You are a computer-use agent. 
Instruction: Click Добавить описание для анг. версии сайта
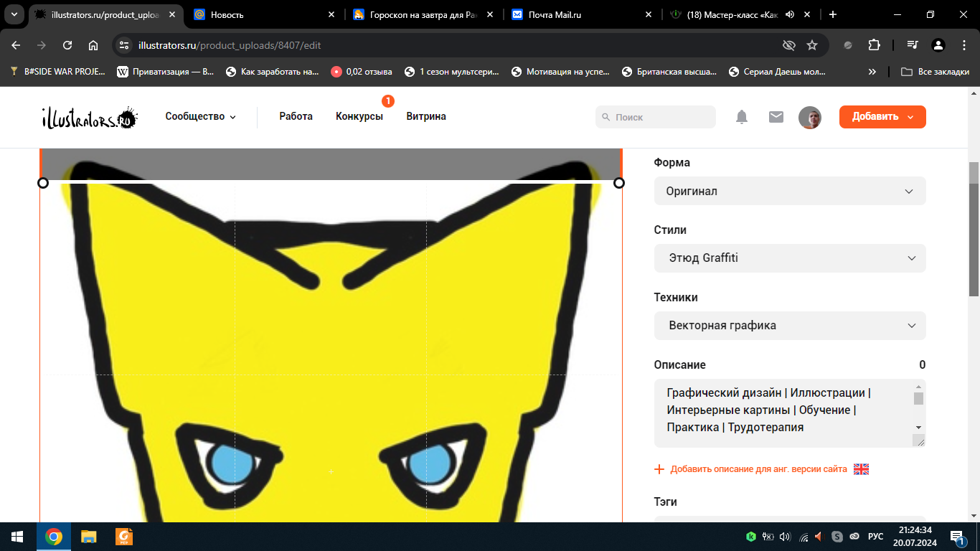pos(758,469)
